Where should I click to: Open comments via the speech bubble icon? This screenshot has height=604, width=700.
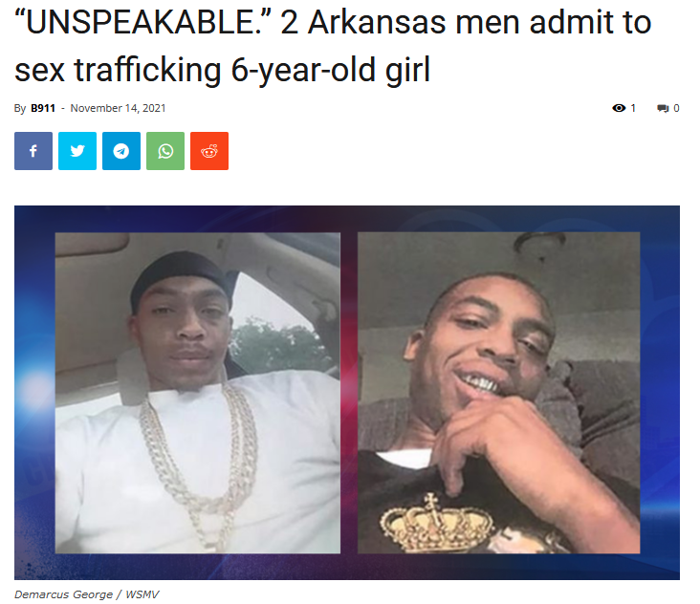663,108
